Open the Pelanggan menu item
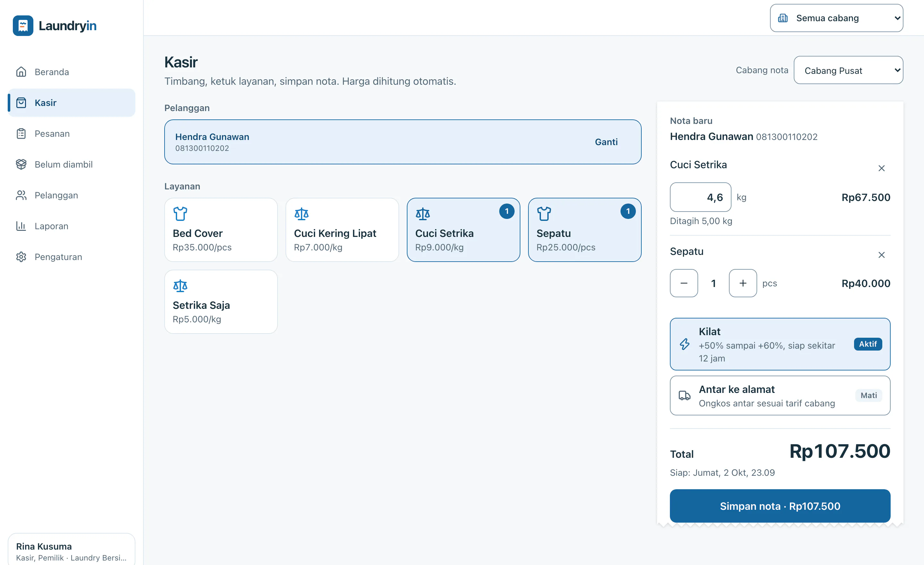924x565 pixels. 71,195
